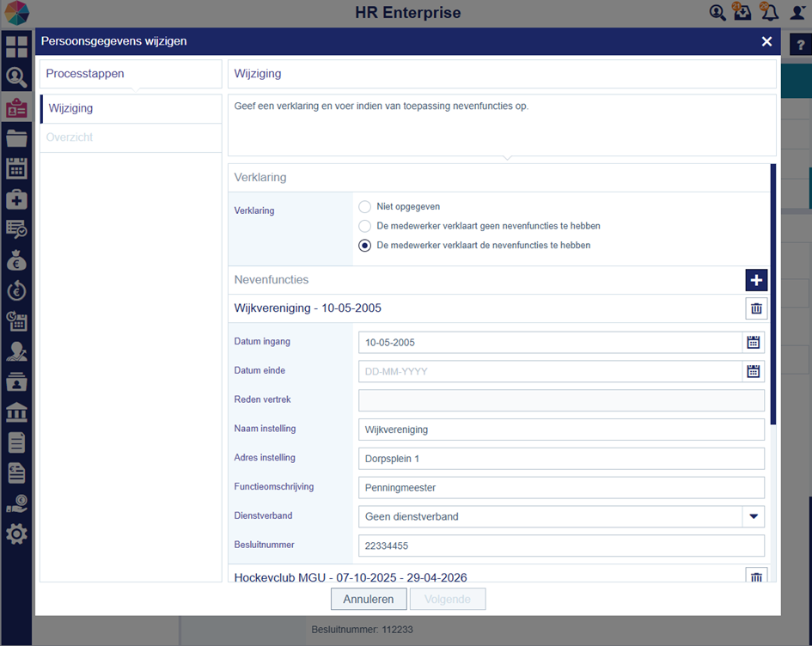Open the medical case icon in sidebar
The image size is (812, 646).
[16, 199]
